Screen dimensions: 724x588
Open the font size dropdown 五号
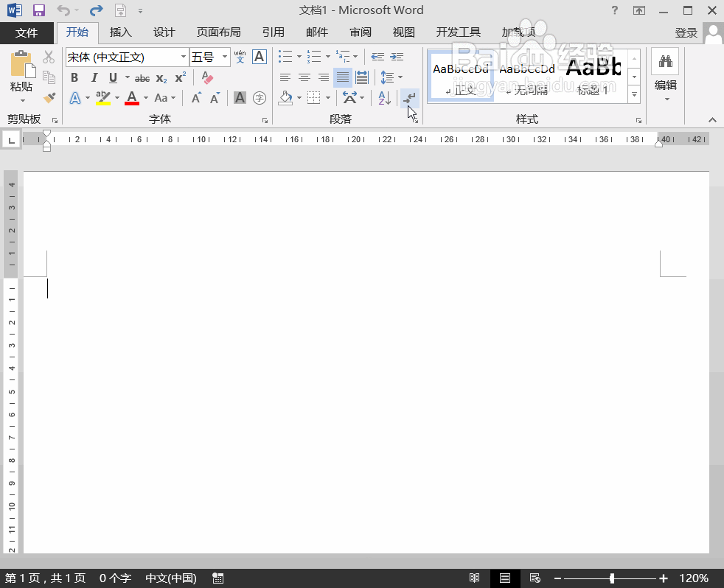[x=225, y=57]
